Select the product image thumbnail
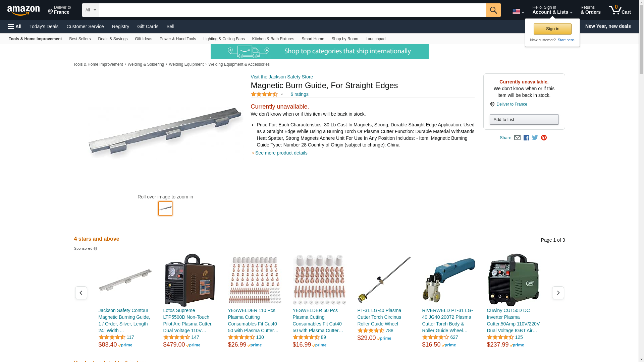Screen dimensions: 644x362 click(165, 208)
